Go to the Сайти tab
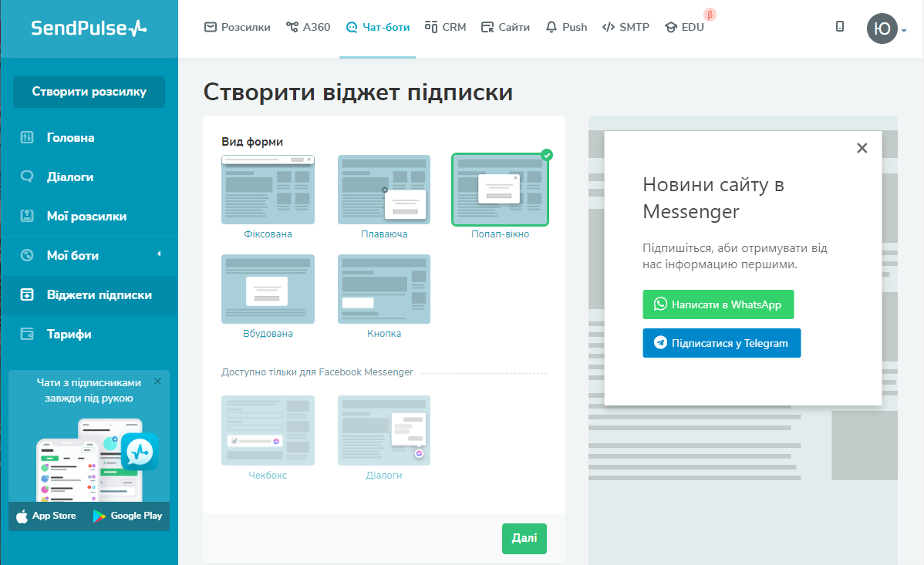The height and width of the screenshot is (565, 924). (506, 27)
